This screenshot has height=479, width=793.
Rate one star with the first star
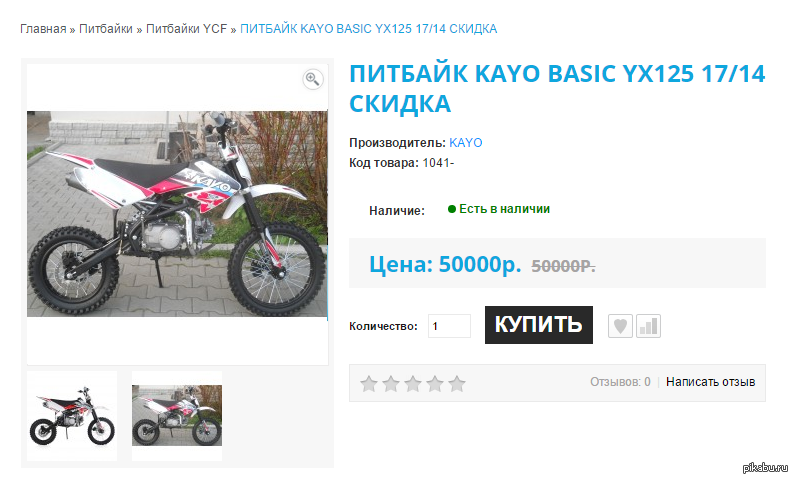369,384
